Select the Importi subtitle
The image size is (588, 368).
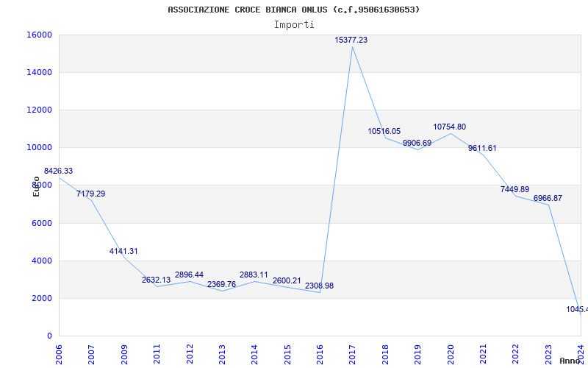click(294, 25)
